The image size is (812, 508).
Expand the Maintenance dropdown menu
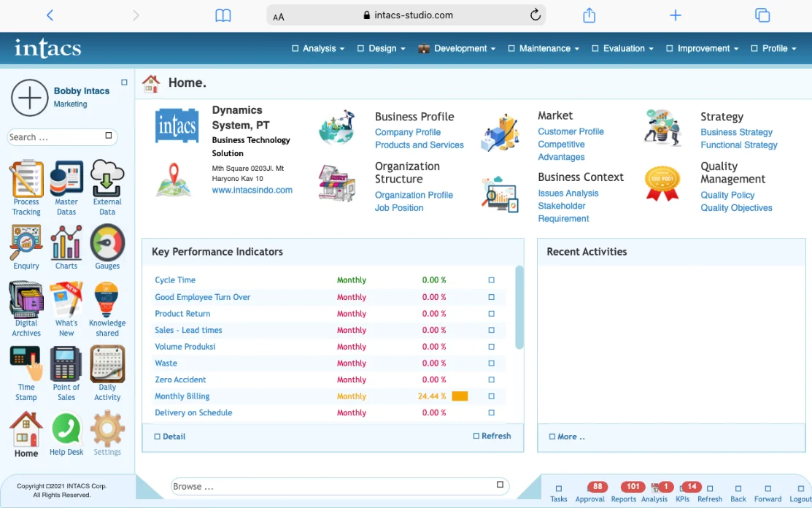tap(544, 49)
